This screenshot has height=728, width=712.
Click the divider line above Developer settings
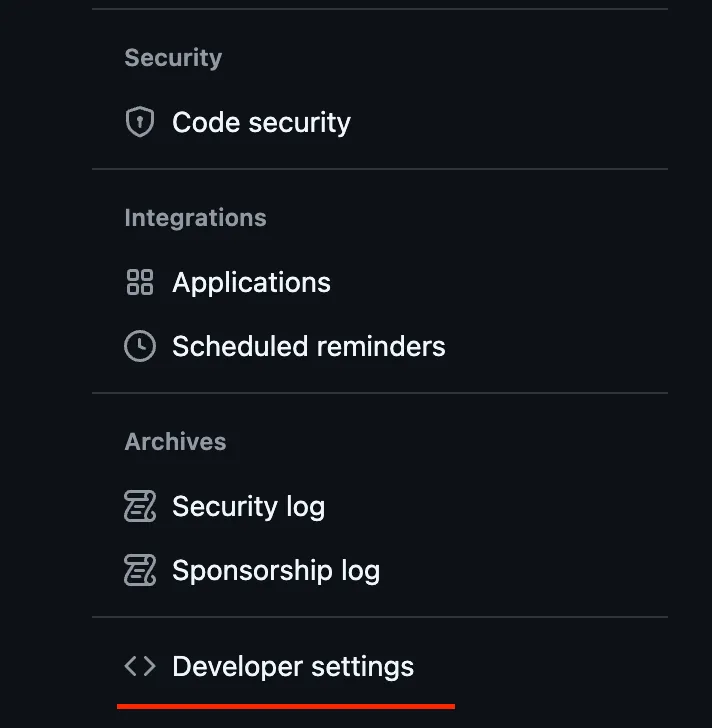(x=380, y=617)
